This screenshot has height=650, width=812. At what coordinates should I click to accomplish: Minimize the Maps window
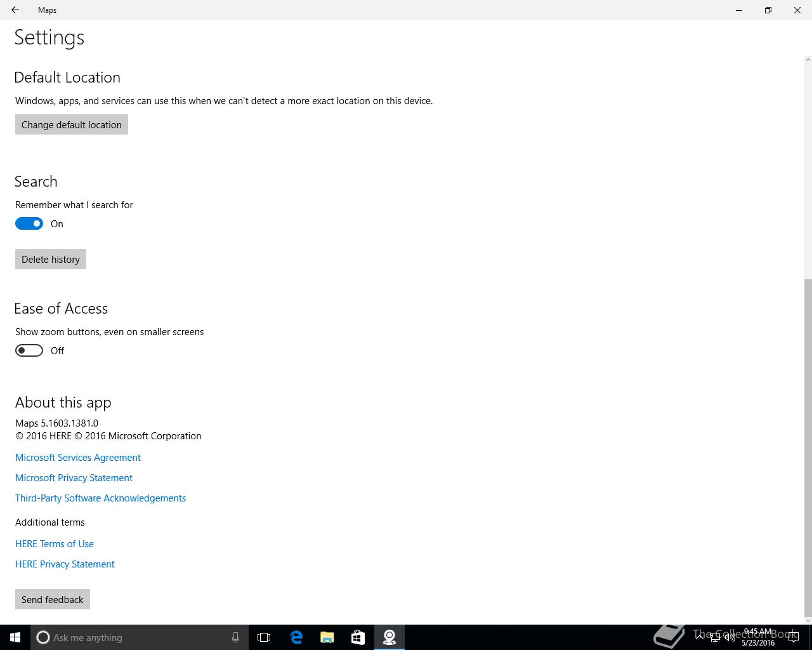(x=739, y=10)
